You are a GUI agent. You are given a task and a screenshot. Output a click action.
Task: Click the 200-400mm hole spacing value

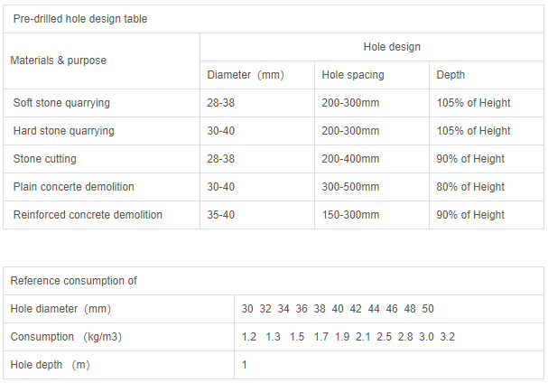point(350,159)
